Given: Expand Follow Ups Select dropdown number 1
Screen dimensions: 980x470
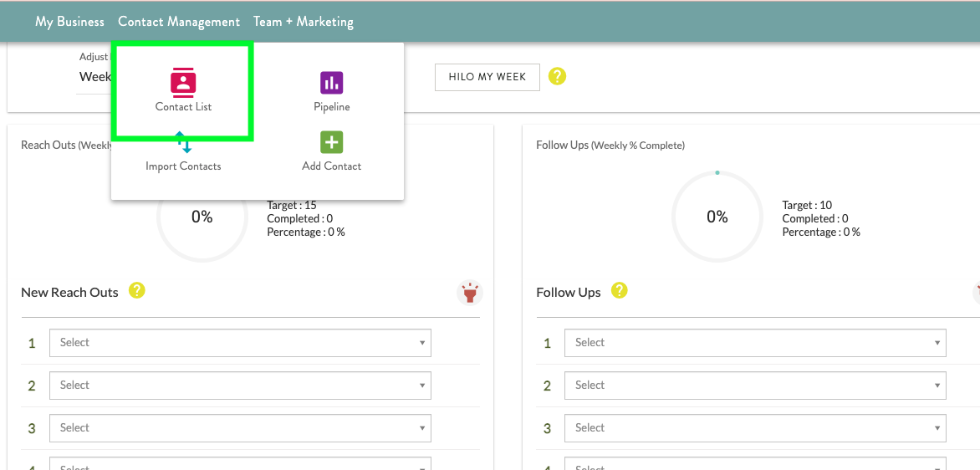Looking at the screenshot, I should pyautogui.click(x=755, y=343).
